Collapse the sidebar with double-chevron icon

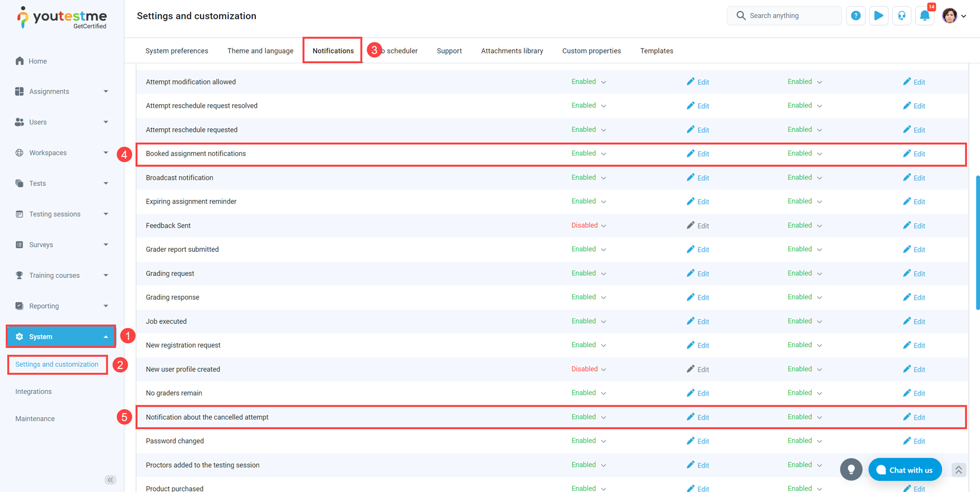tap(110, 480)
